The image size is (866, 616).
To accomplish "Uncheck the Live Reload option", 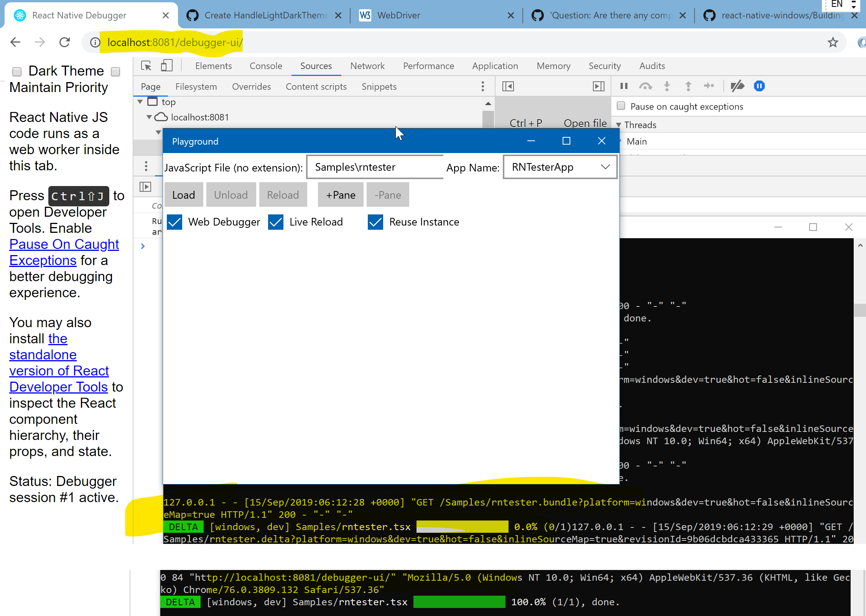I will point(275,222).
